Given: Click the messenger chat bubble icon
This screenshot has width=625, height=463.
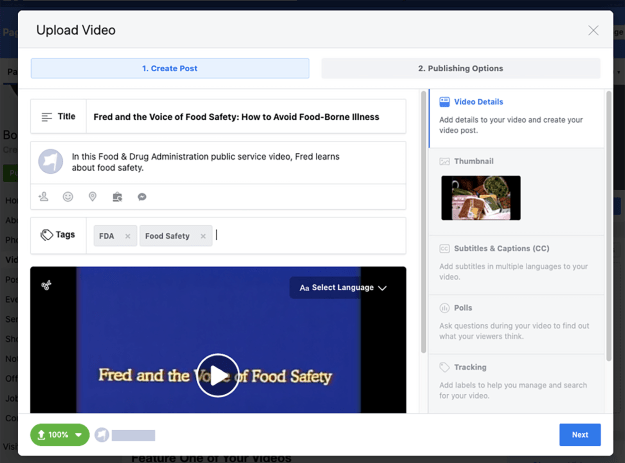Looking at the screenshot, I should point(142,197).
